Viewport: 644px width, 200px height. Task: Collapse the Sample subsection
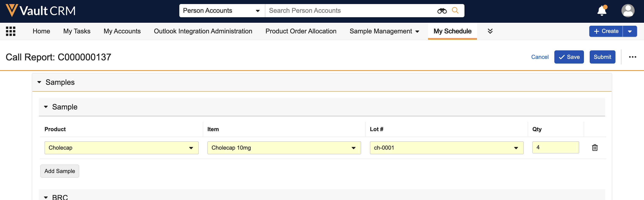(46, 107)
